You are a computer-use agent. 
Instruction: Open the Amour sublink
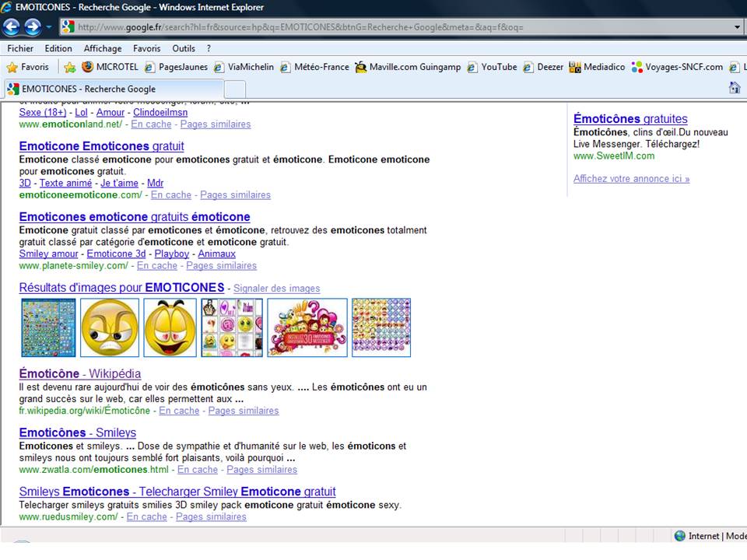[110, 112]
